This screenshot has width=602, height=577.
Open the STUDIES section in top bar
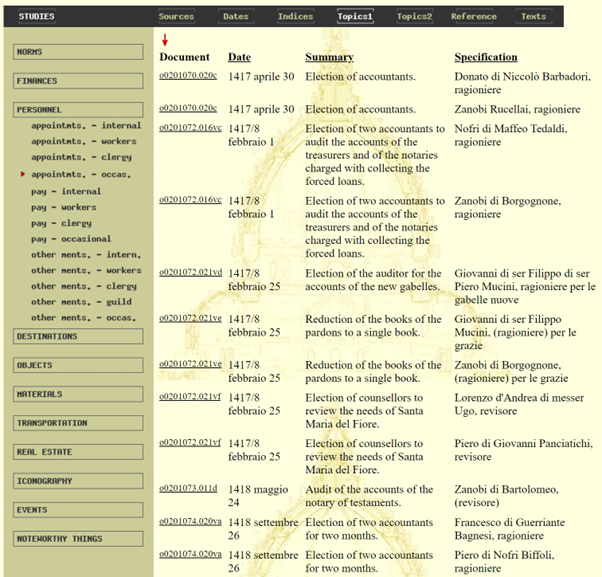coord(36,17)
